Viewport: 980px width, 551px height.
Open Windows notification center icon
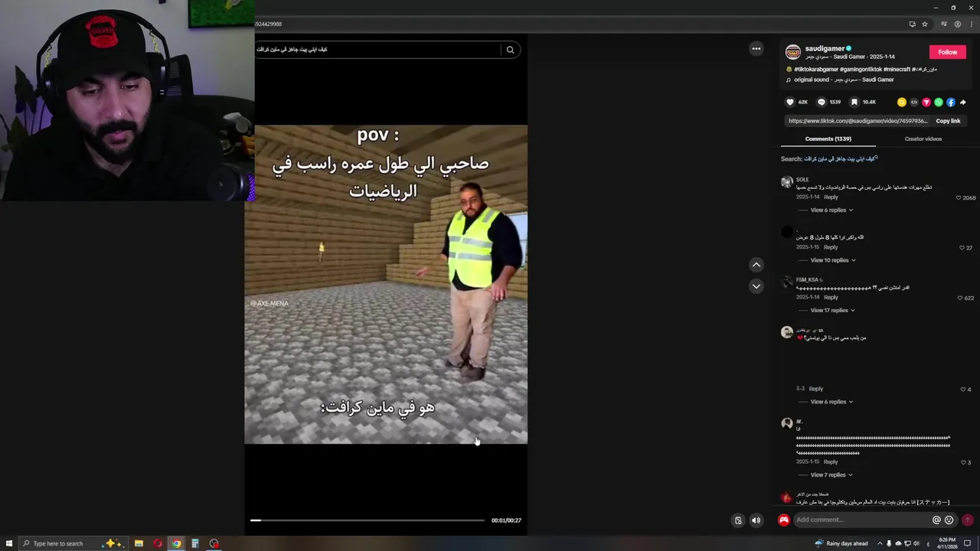click(968, 543)
